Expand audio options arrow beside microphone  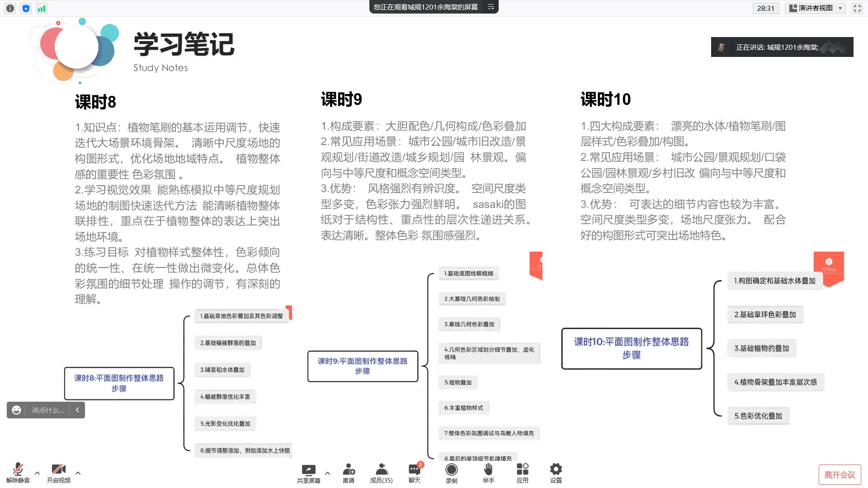38,473
